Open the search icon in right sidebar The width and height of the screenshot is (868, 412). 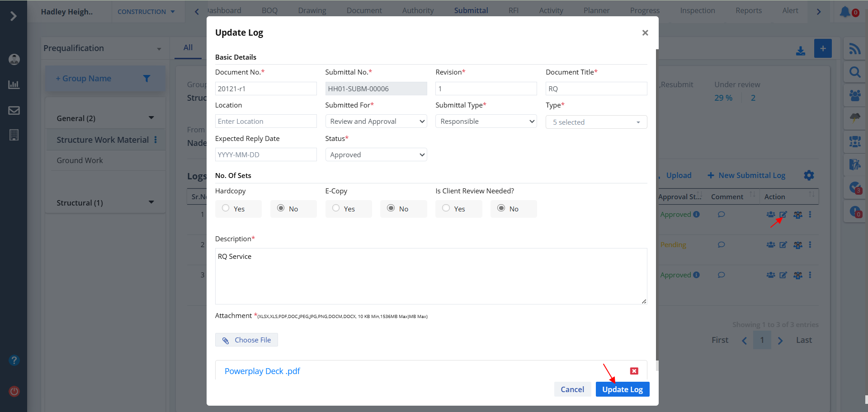[854, 72]
